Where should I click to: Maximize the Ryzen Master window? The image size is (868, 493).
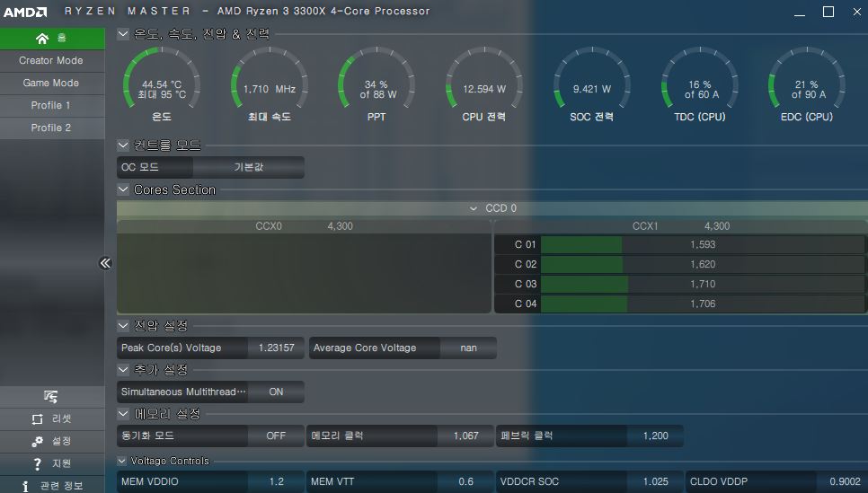click(x=828, y=12)
